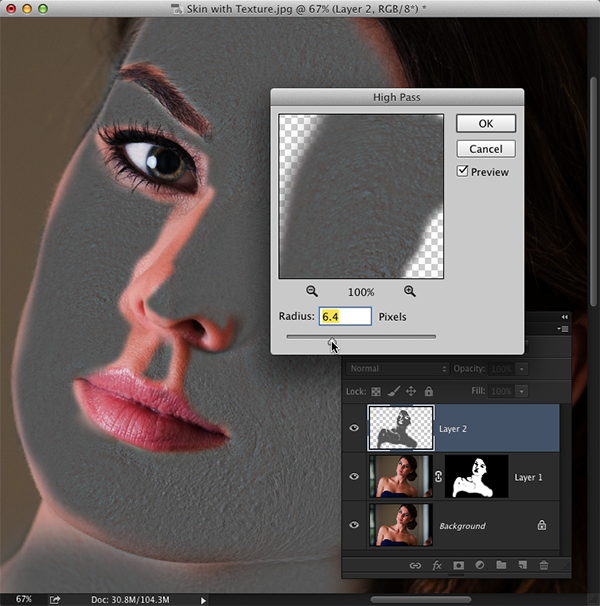The image size is (600, 606).
Task: Create a new adjustment layer icon
Action: pos(480,565)
